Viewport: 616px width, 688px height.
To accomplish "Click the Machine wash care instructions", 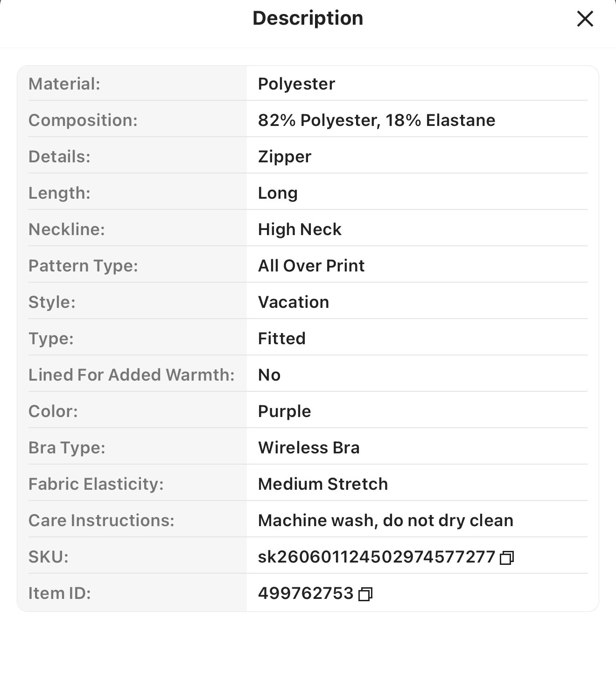I will coord(385,521).
